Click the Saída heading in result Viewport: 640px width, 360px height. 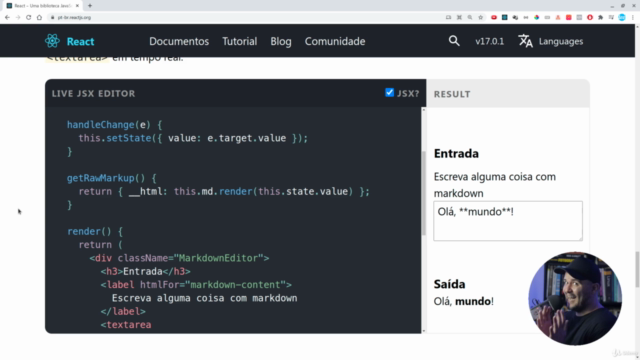click(x=449, y=284)
